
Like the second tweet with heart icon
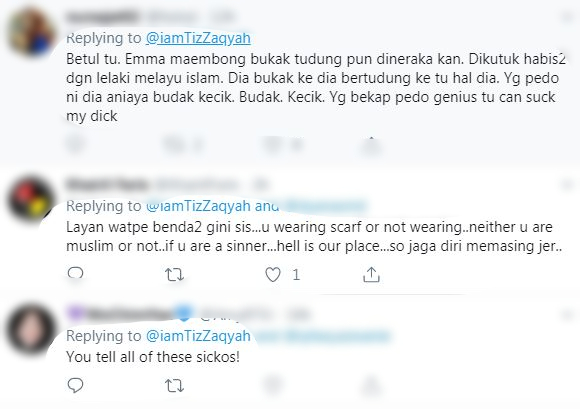click(273, 275)
